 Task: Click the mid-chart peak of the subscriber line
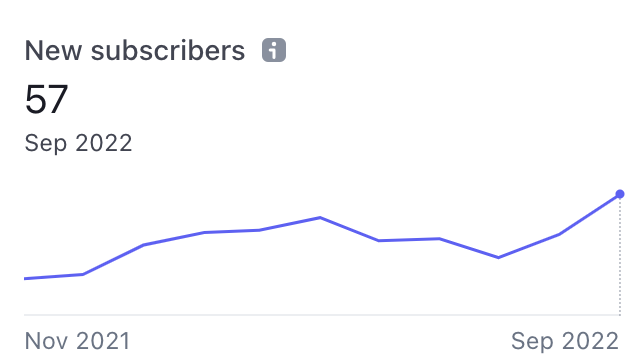coord(320,217)
